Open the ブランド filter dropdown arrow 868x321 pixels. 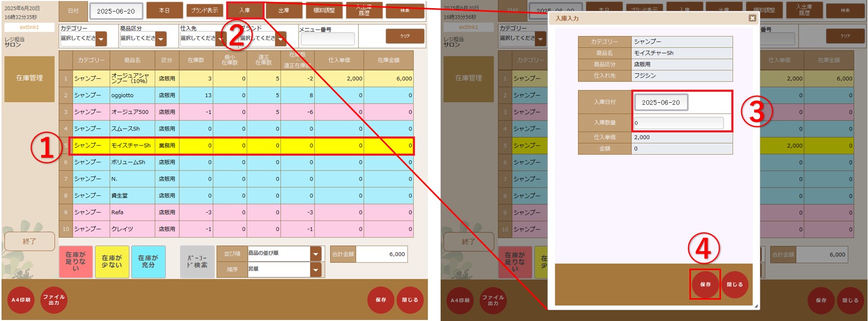coord(280,38)
